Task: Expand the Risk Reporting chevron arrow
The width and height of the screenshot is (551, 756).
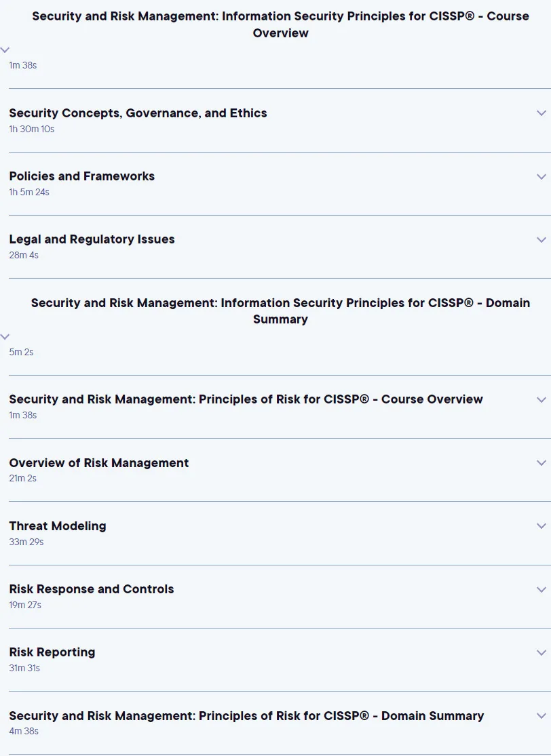Action: 541,653
